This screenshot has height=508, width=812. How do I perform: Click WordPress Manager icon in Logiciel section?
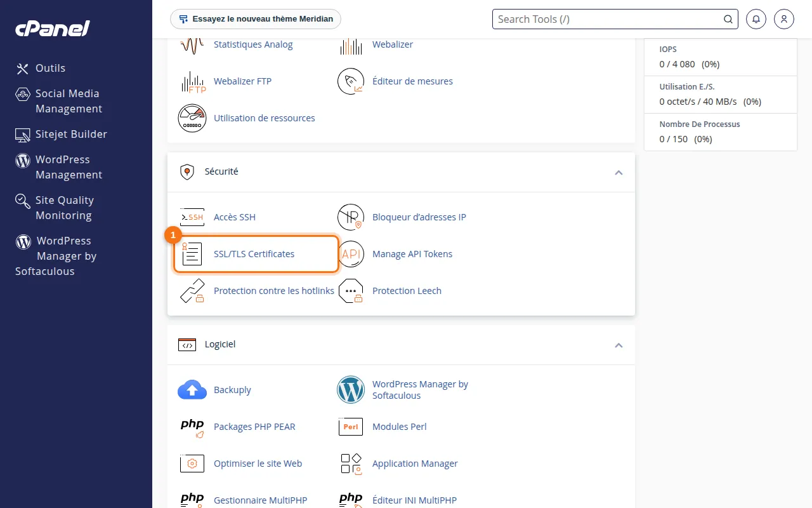351,390
